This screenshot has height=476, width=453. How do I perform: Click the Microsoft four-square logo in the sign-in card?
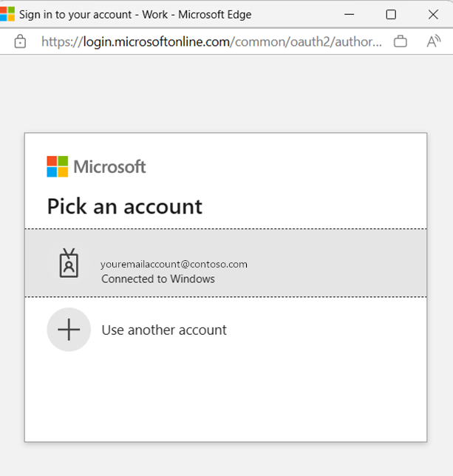58,166
